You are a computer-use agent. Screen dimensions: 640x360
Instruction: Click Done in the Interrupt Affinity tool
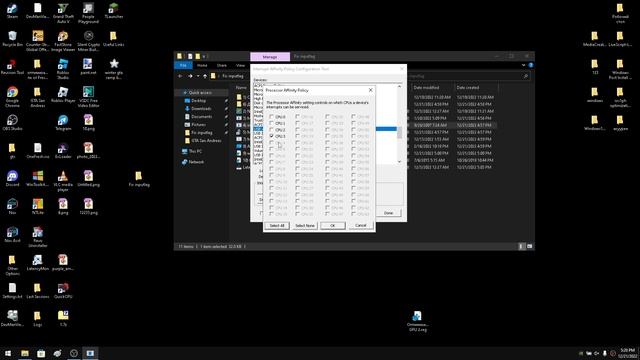[389, 213]
